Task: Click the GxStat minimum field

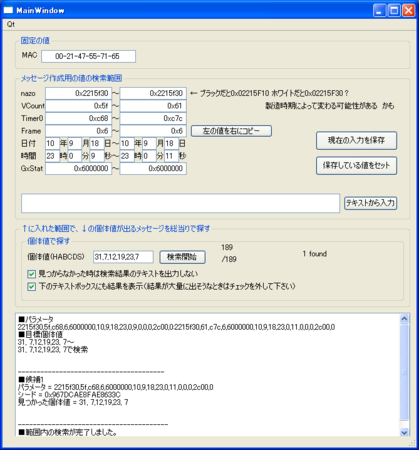Action: (x=78, y=169)
